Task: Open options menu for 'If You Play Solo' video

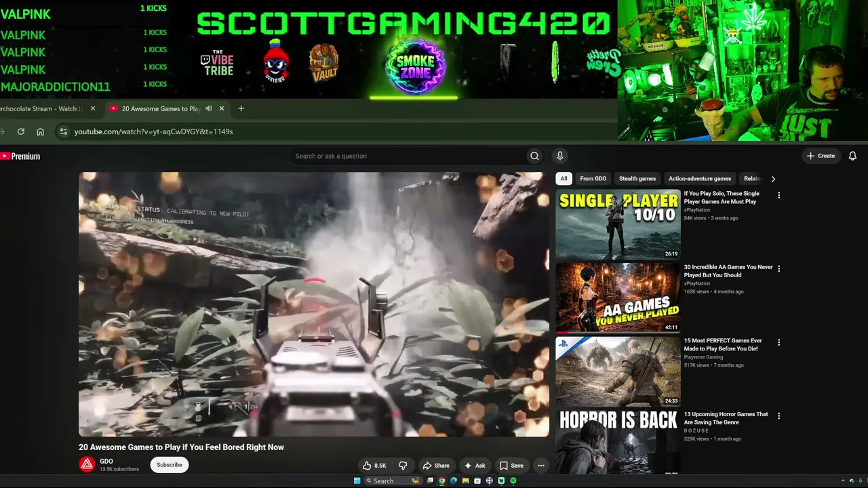Action: 778,195
